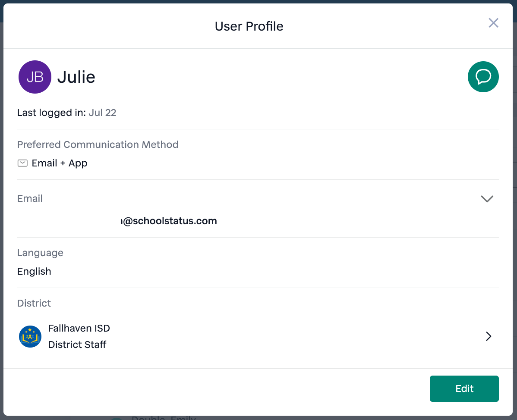
Task: Click the Fallhaven ISD district logo
Action: click(30, 336)
